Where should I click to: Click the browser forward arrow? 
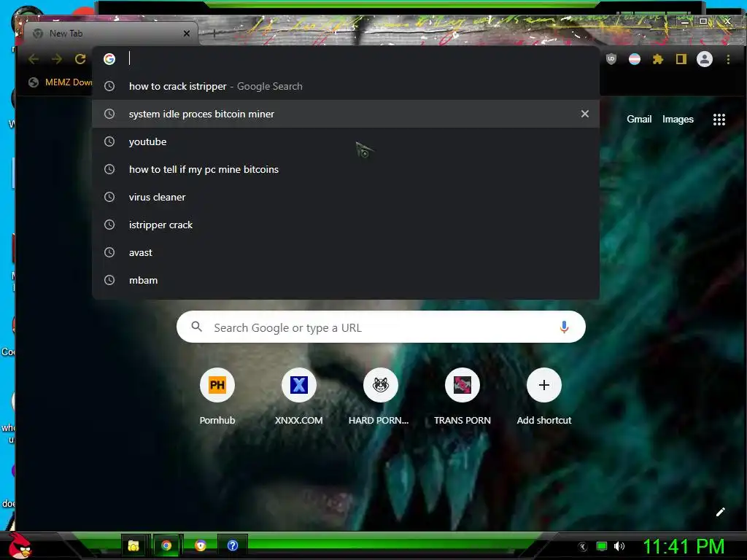coord(57,58)
